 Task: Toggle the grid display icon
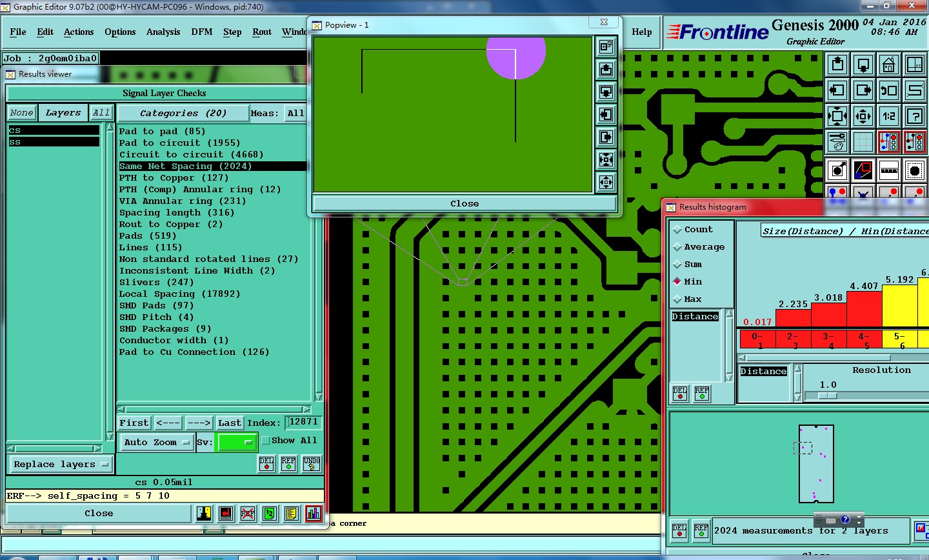point(863,143)
